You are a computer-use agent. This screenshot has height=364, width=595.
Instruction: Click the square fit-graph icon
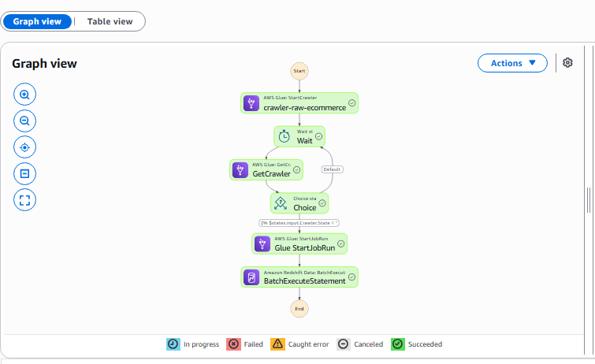coord(24,173)
